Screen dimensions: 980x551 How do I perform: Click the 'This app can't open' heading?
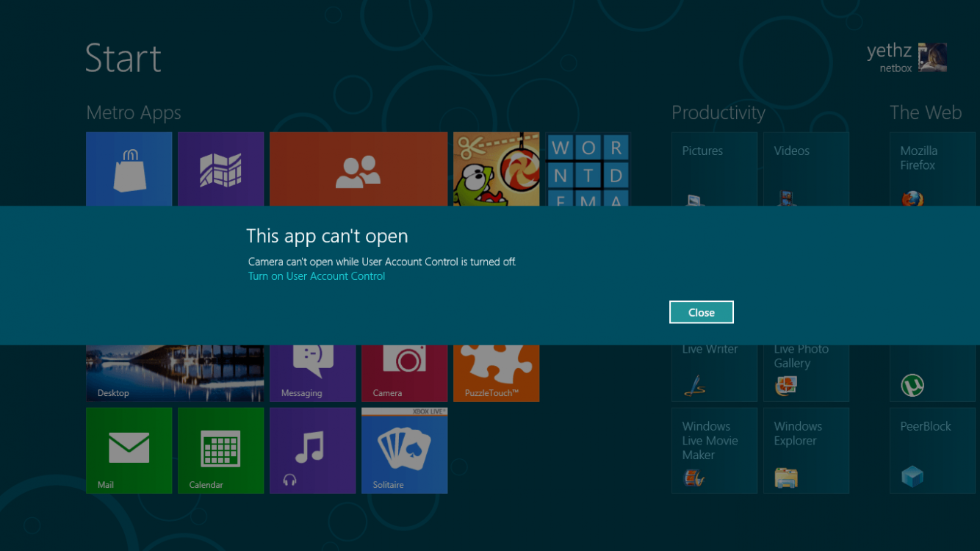coord(327,236)
